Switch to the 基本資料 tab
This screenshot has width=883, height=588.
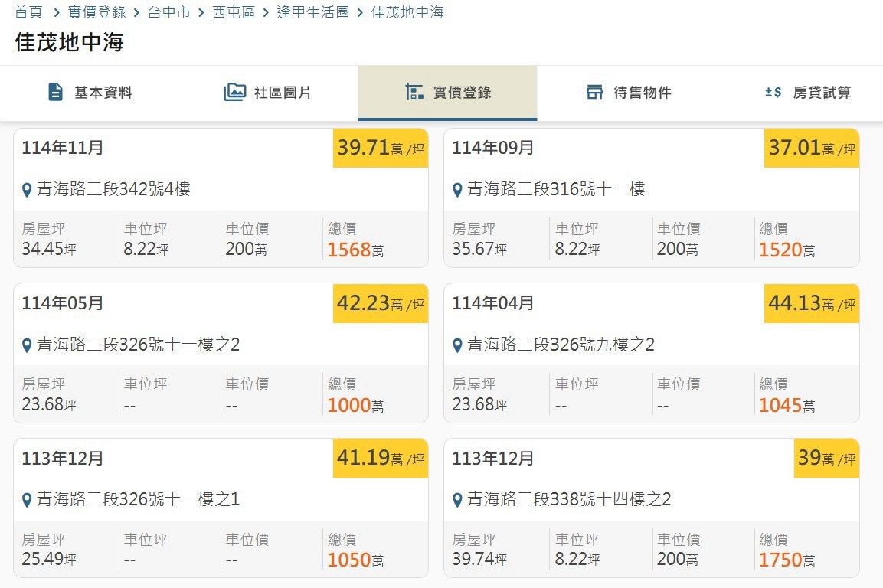(x=103, y=93)
